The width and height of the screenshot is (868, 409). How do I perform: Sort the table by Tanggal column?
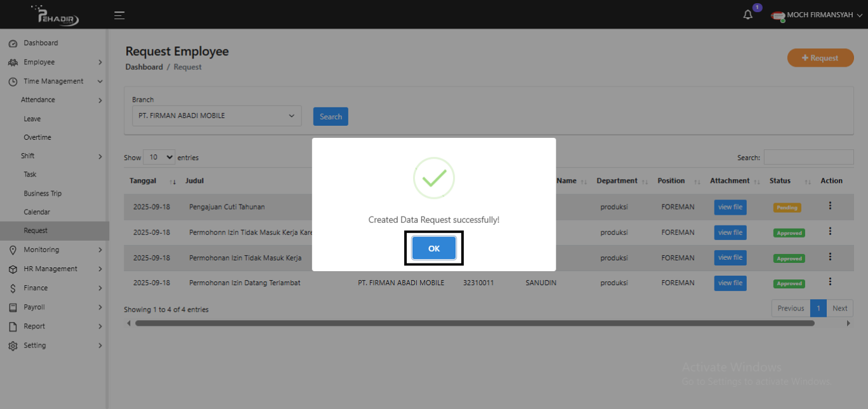[152, 181]
